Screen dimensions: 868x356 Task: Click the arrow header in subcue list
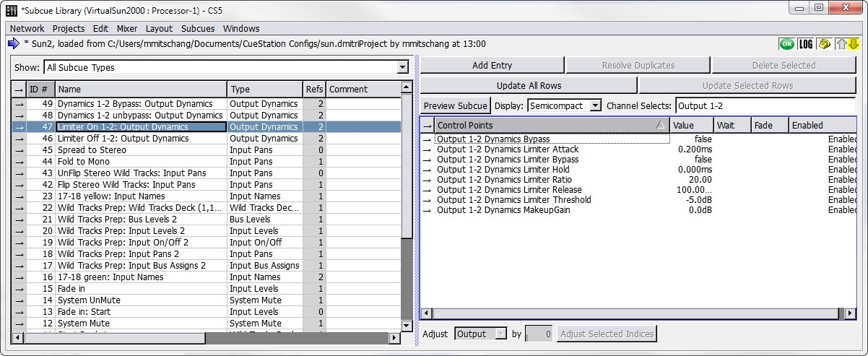19,90
